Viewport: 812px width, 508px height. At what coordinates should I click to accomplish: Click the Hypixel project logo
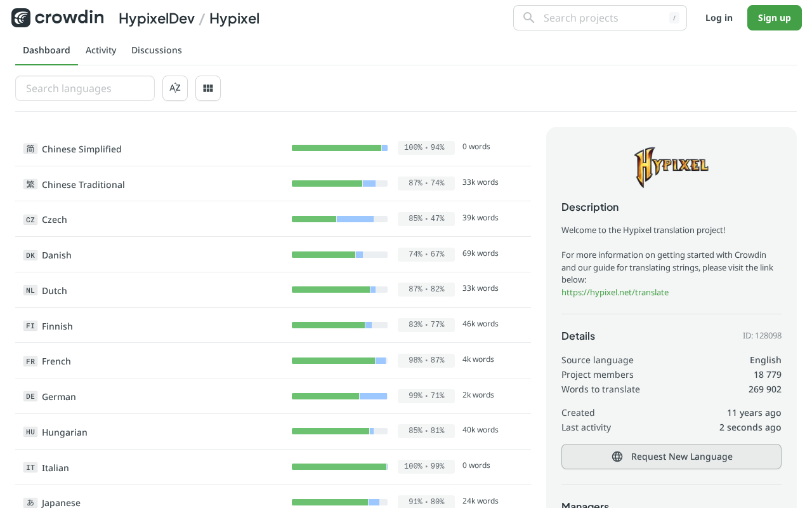pos(671,167)
